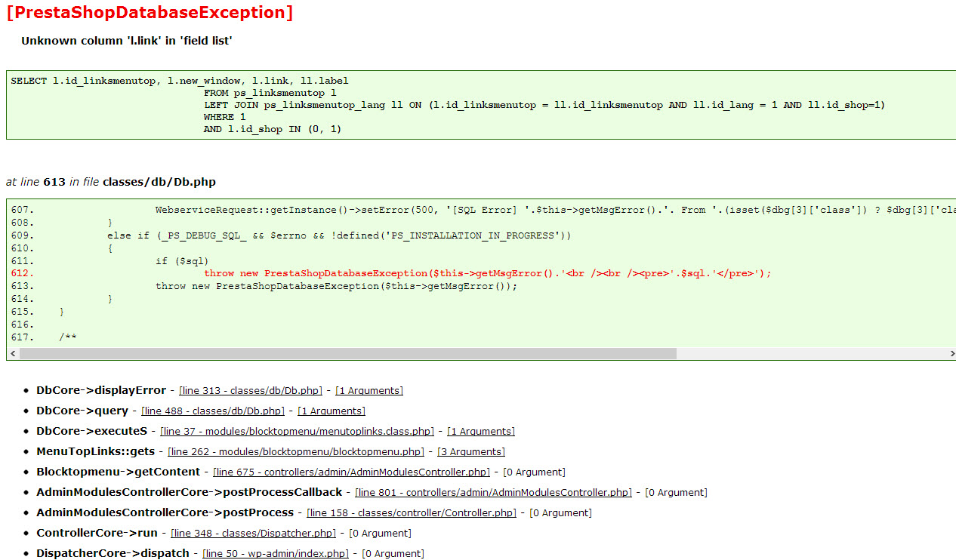The image size is (956, 560).
Task: Show '1 Arguments' for DbCore->query
Action: coord(332,411)
